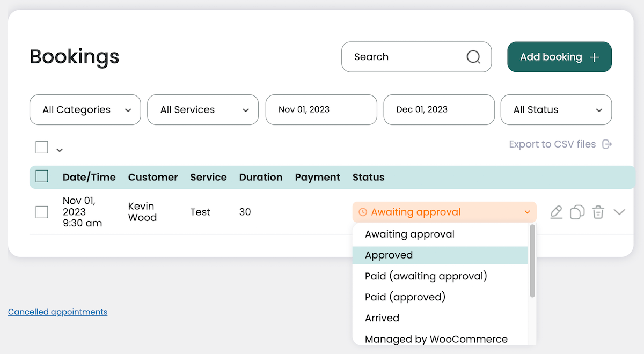The height and width of the screenshot is (354, 644).
Task: Click the plus icon on Add booking
Action: click(x=594, y=57)
